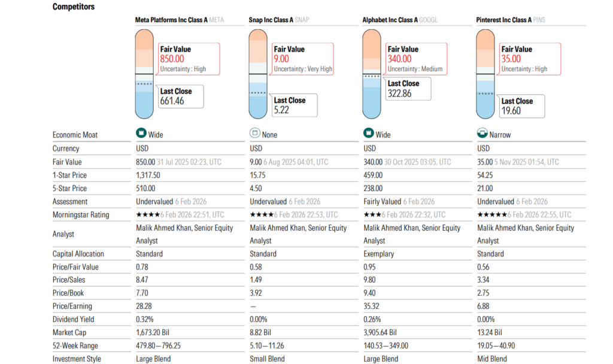Click Alphabet's three-star Morningstar rating stars

372,215
